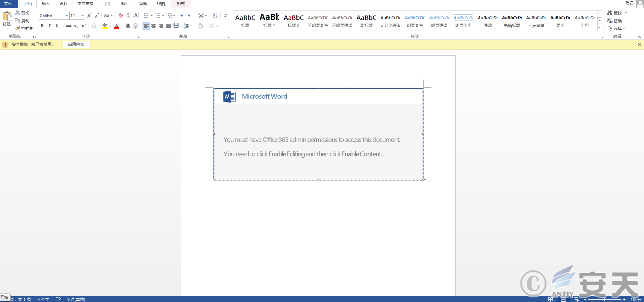Image resolution: width=644 pixels, height=302 pixels.
Task: Open the phonetic guide (wén) tool
Action: point(128,16)
